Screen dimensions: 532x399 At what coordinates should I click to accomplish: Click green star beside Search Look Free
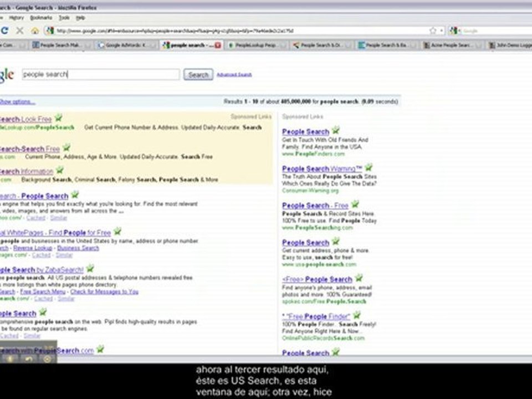[x=58, y=117]
